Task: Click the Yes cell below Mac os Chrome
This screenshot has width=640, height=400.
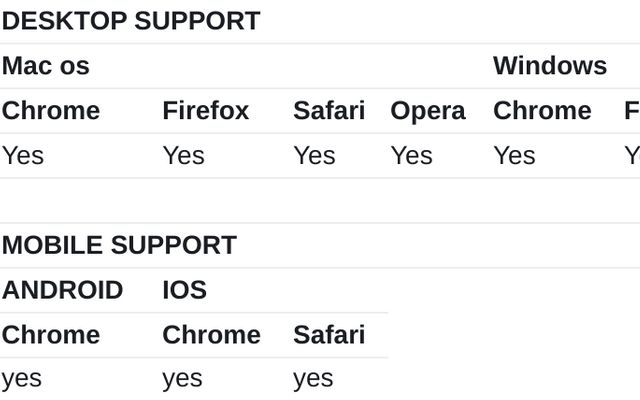Action: pyautogui.click(x=23, y=156)
